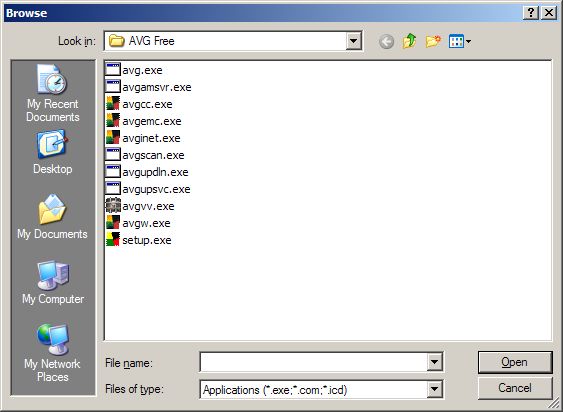Open the View menu icon
Viewport: 563px width, 412px height.
tap(460, 41)
